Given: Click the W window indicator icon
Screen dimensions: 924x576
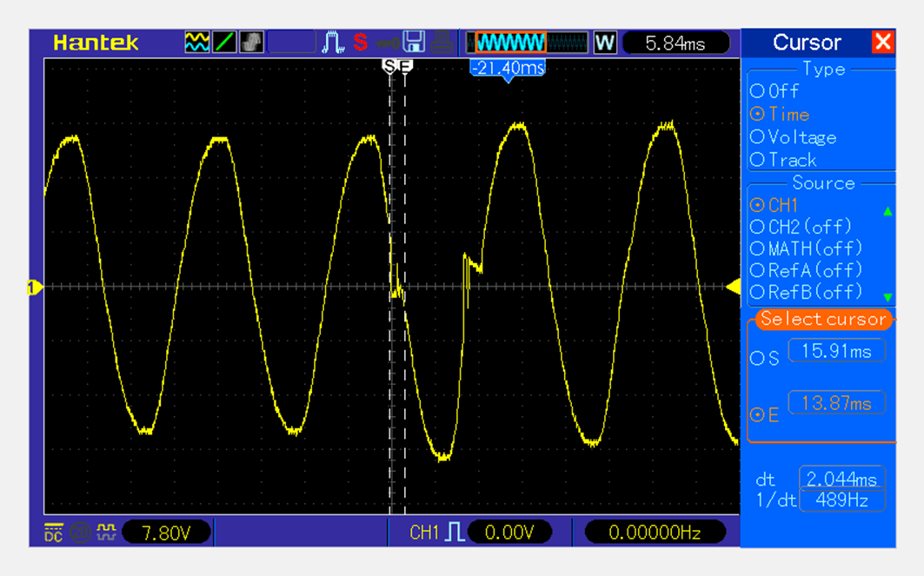Looking at the screenshot, I should pos(605,43).
